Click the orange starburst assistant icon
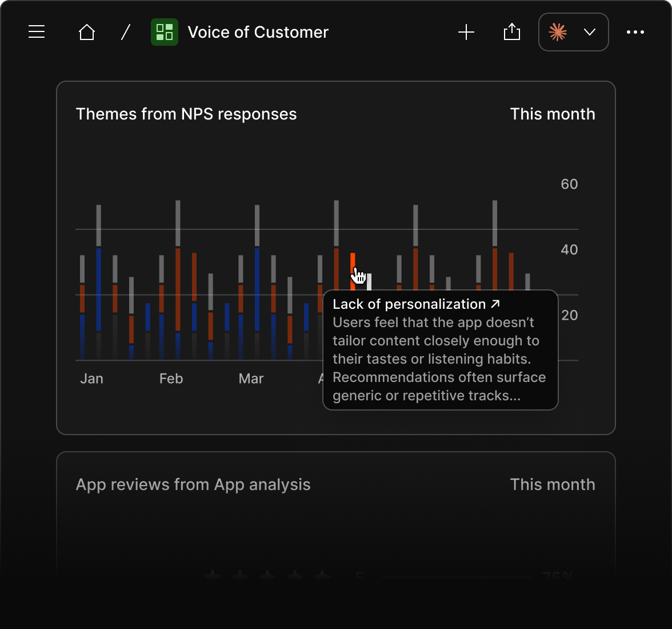This screenshot has height=629, width=672. 558,32
